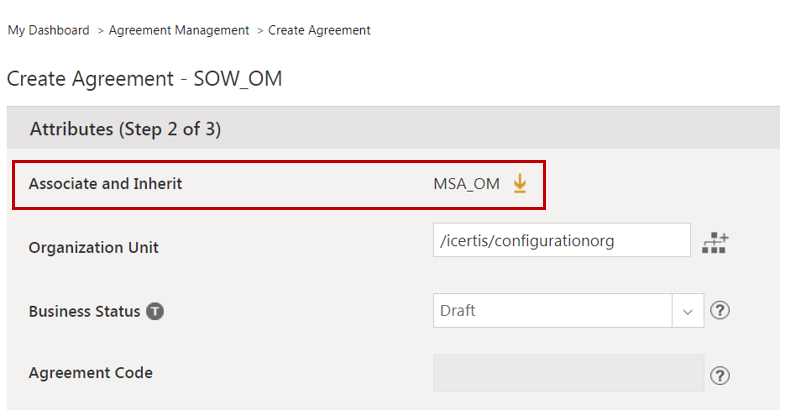The image size is (787, 412).
Task: Click the Business Status label text
Action: (84, 311)
